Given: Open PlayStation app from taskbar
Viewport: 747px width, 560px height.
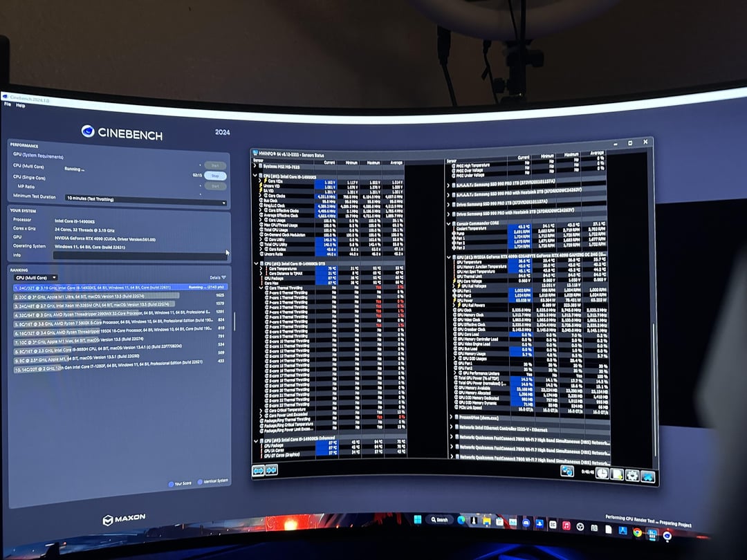Looking at the screenshot, I should pos(539,524).
